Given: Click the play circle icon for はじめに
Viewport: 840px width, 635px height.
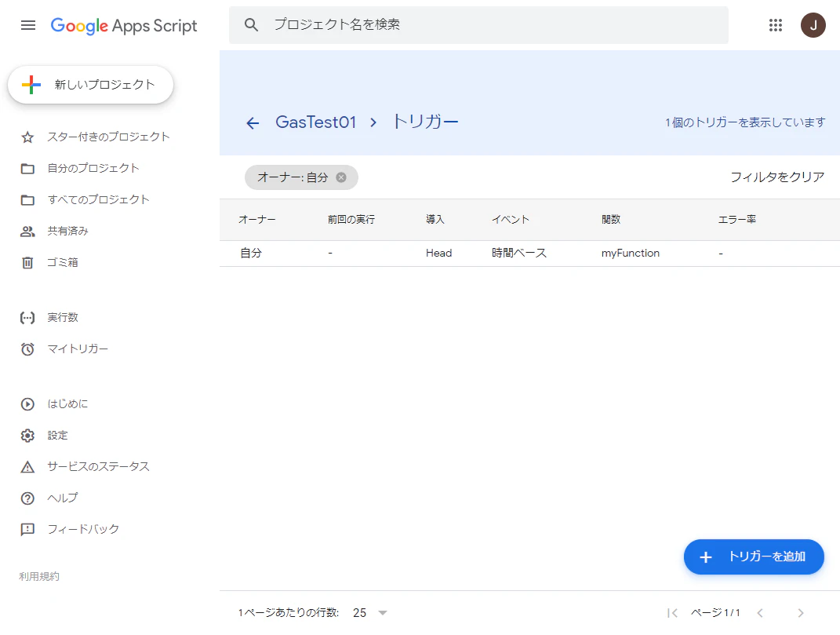Looking at the screenshot, I should click(27, 404).
